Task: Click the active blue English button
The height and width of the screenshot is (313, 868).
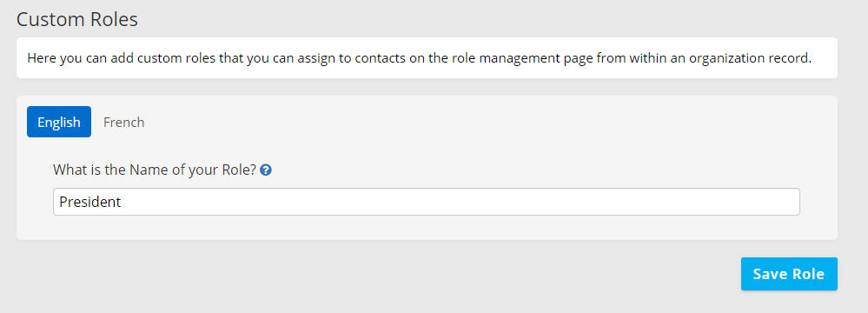Action: [x=59, y=122]
